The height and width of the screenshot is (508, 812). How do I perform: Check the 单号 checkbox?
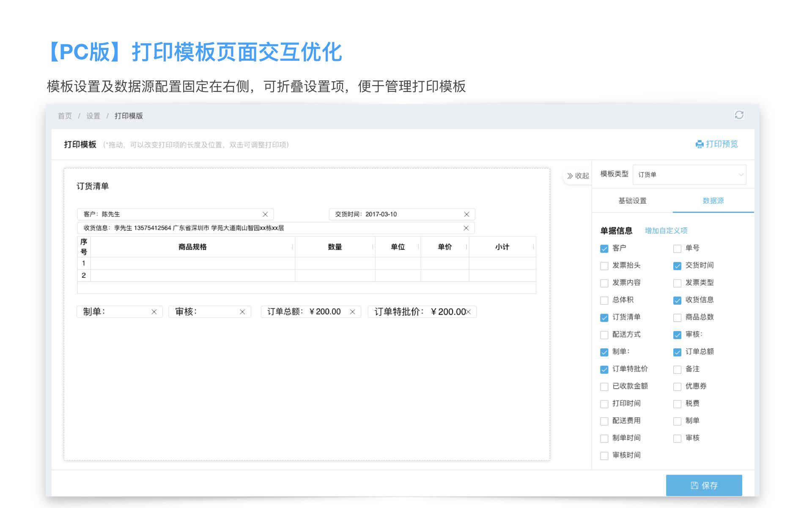677,248
